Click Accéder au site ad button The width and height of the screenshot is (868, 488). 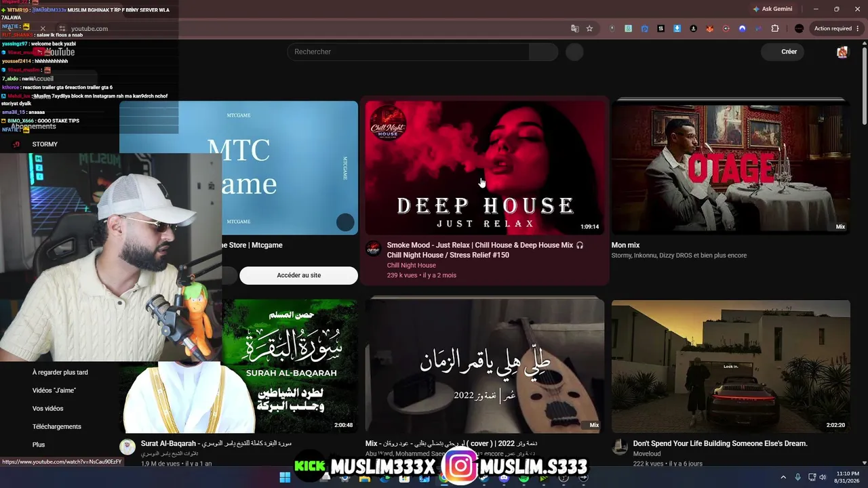[x=298, y=275]
